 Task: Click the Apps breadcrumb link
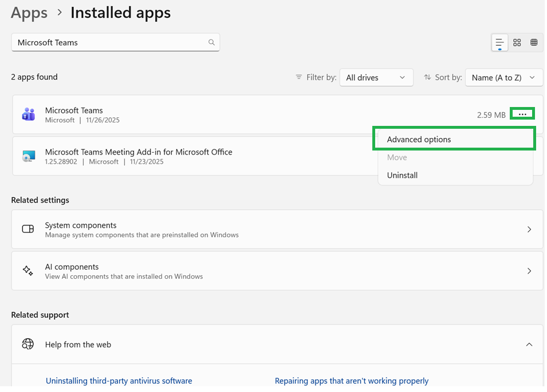coord(29,13)
